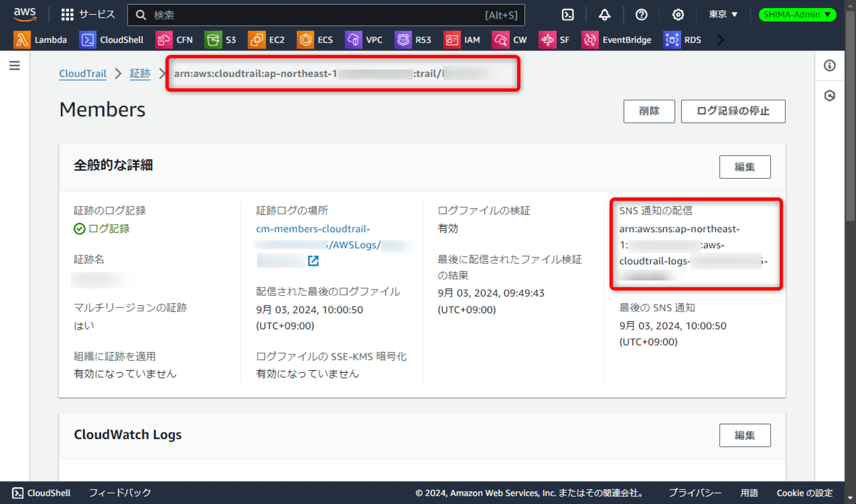Open the EC2 favorite shortcut
856x504 pixels.
point(267,40)
